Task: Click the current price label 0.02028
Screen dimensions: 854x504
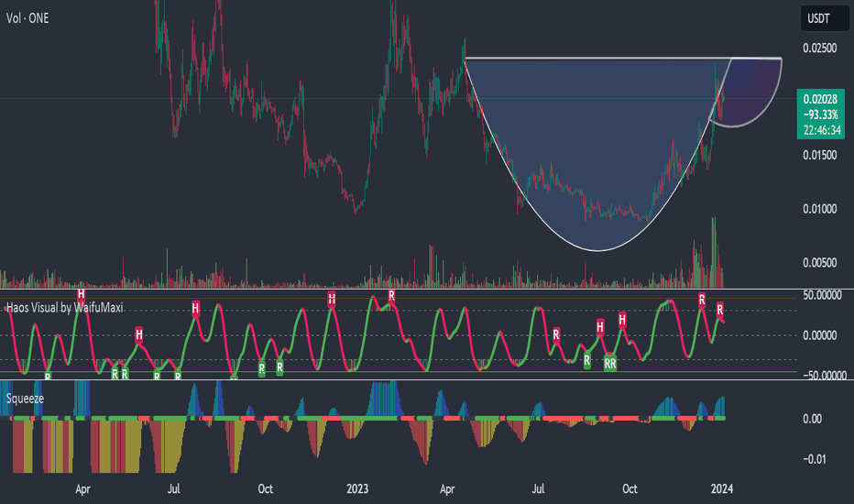Action: (820, 99)
